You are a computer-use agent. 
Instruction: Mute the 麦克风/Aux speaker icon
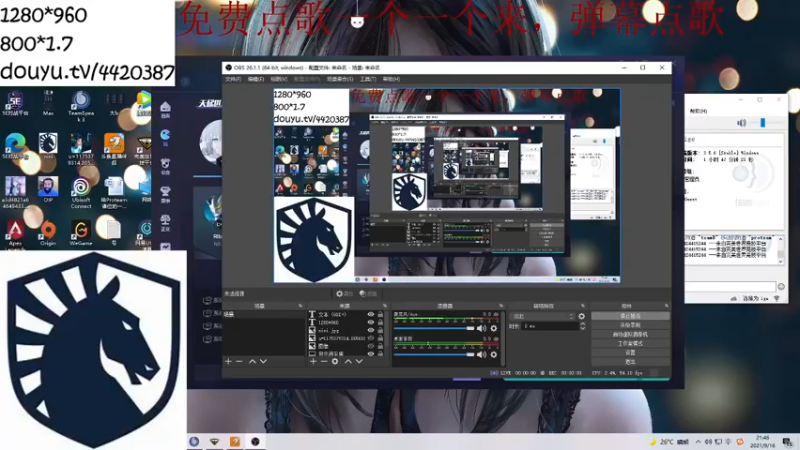click(x=481, y=328)
